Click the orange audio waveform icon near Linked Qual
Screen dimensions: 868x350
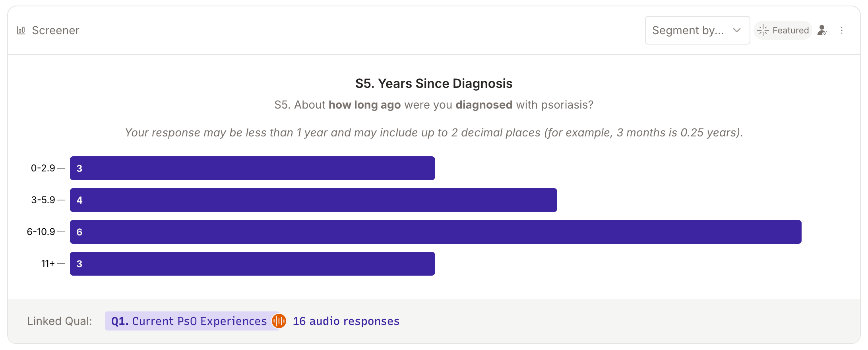pyautogui.click(x=279, y=321)
